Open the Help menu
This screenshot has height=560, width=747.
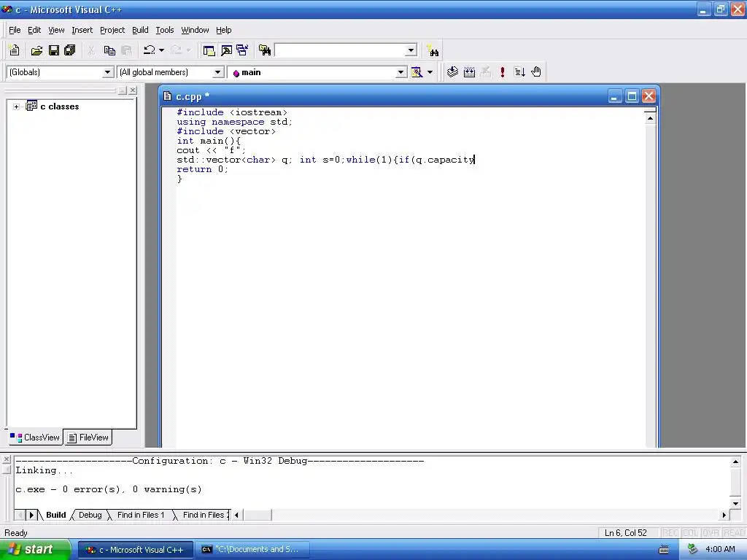(223, 30)
